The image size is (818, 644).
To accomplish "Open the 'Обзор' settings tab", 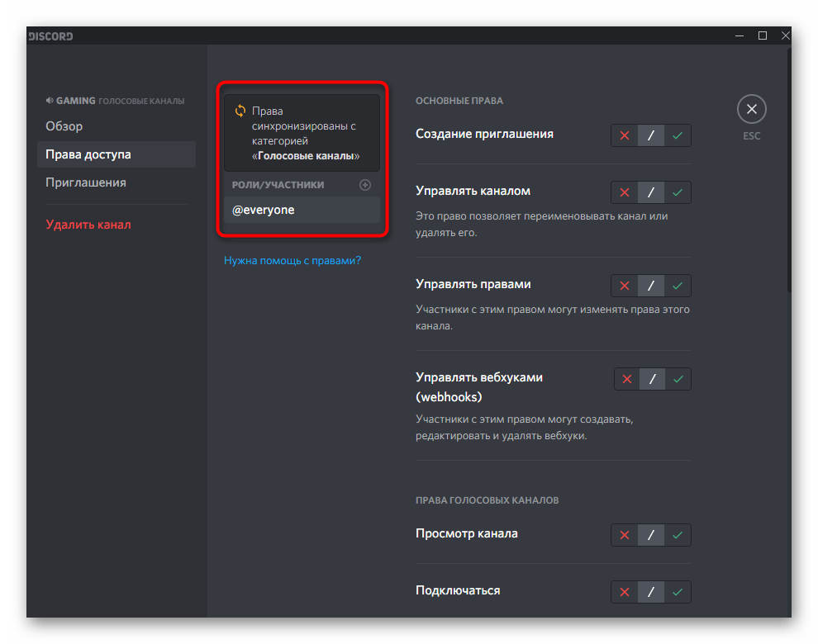I will click(64, 126).
